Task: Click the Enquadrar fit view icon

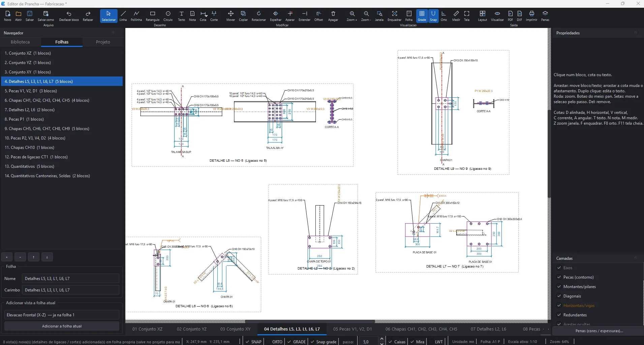Action: (394, 16)
